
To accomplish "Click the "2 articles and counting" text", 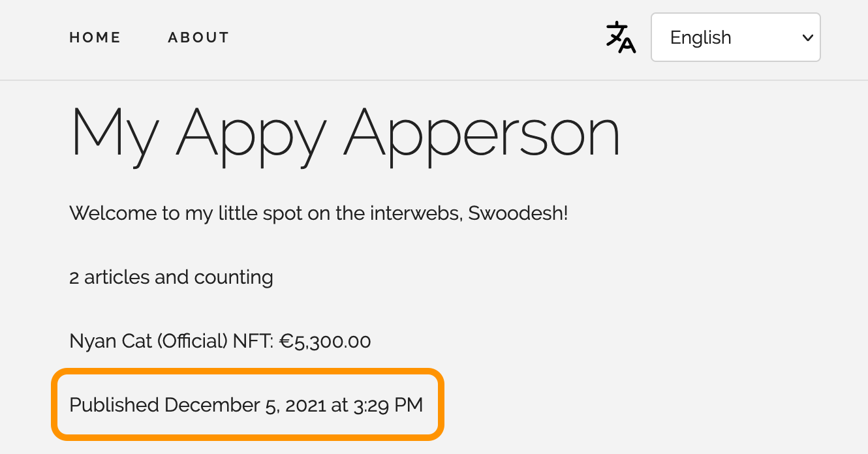I will coord(171,277).
